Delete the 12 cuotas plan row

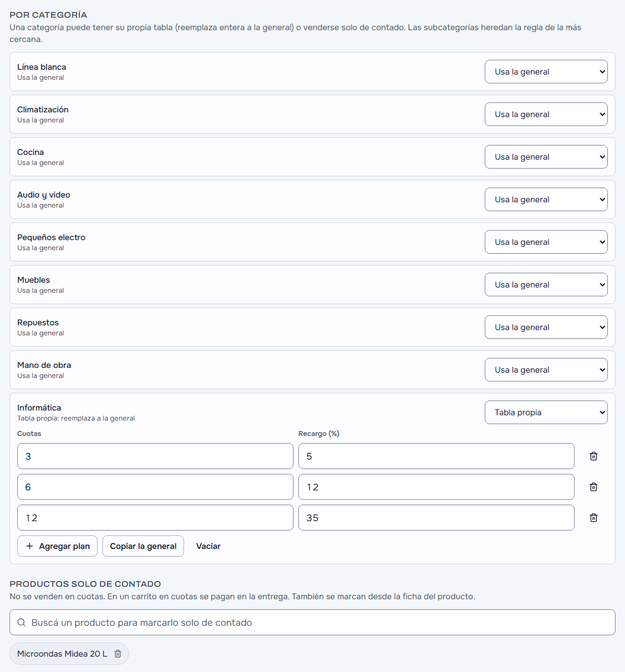[x=593, y=518]
